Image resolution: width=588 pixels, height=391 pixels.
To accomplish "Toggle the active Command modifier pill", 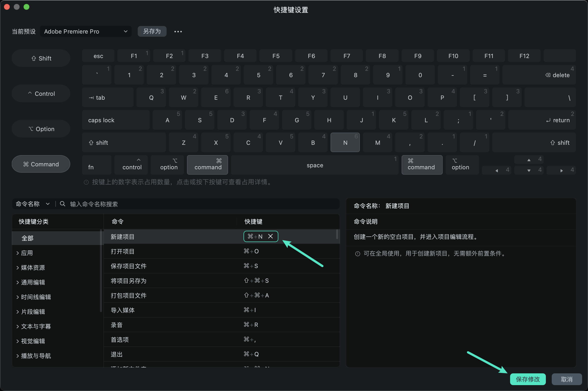I will coord(41,164).
